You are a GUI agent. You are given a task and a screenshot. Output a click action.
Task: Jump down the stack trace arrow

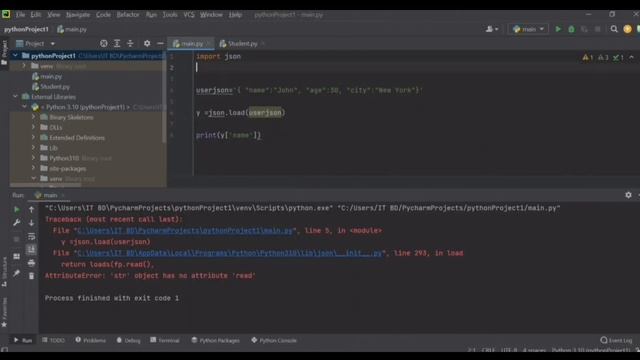click(x=31, y=223)
